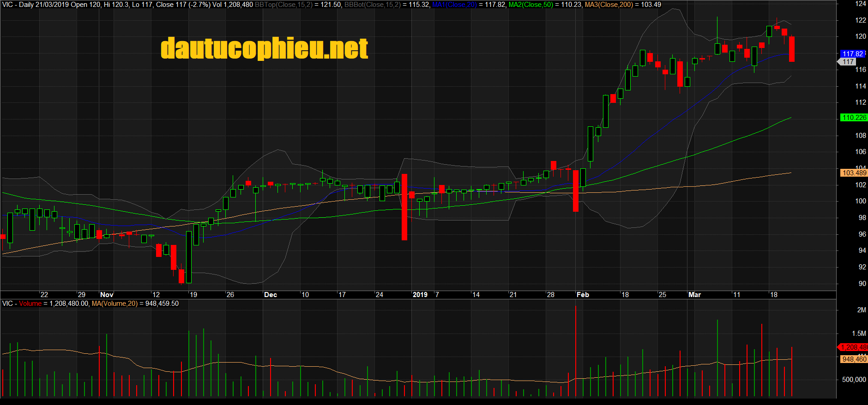Click the MA1(Close,20) legend label
Image resolution: width=868 pixels, height=405 pixels.
coord(454,5)
